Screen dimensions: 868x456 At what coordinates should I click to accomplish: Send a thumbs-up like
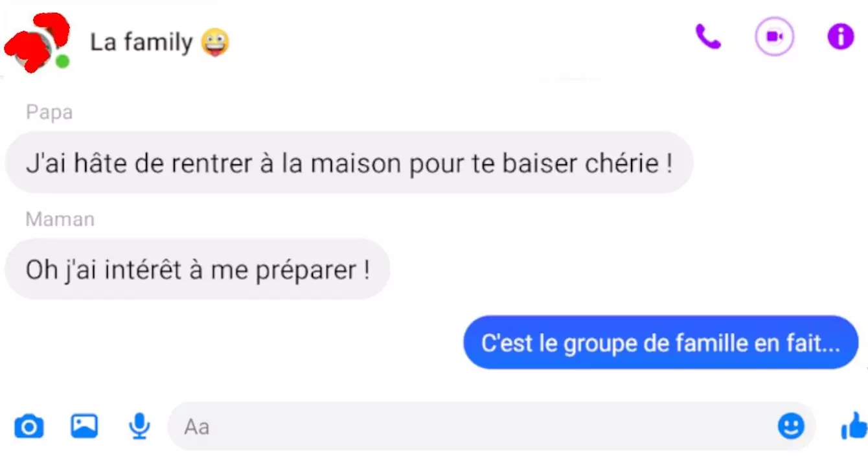tap(854, 426)
